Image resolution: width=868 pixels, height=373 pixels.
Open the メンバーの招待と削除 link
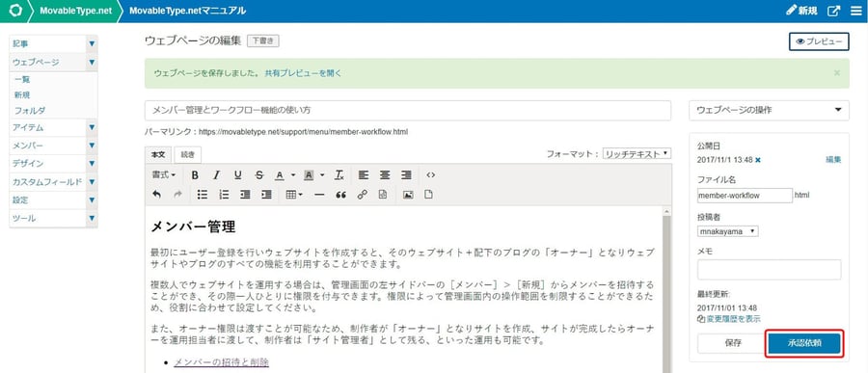[222, 362]
